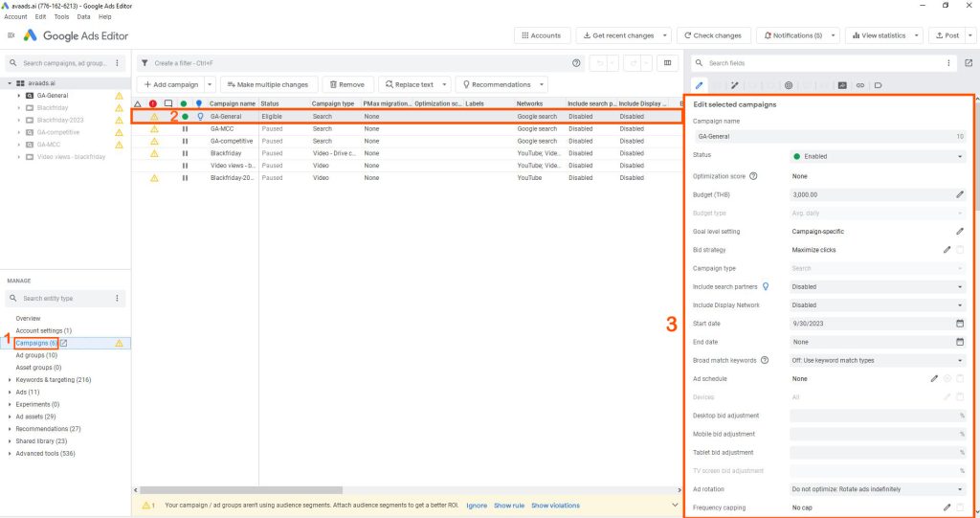
Task: Open End date calendar picker
Action: tap(959, 342)
